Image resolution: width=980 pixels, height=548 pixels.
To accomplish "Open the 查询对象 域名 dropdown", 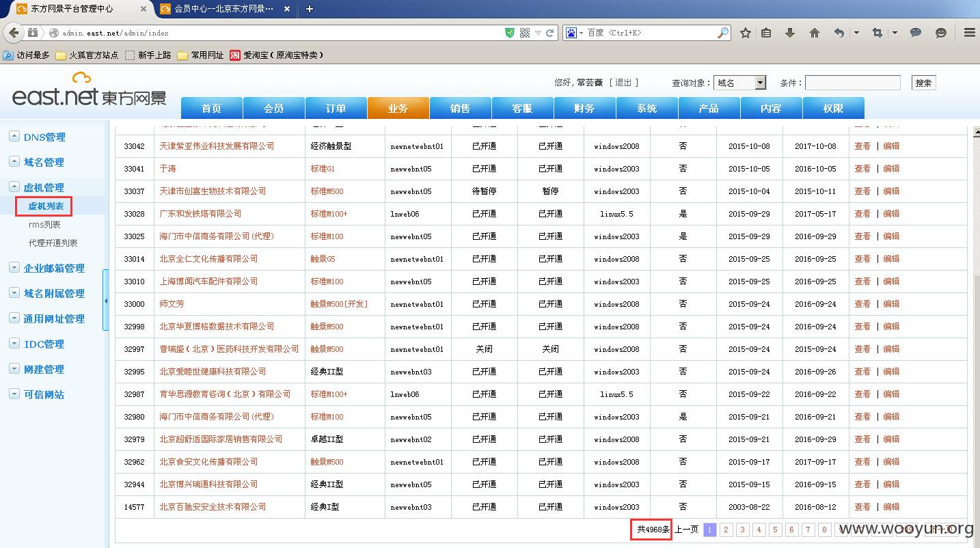I will click(x=739, y=83).
